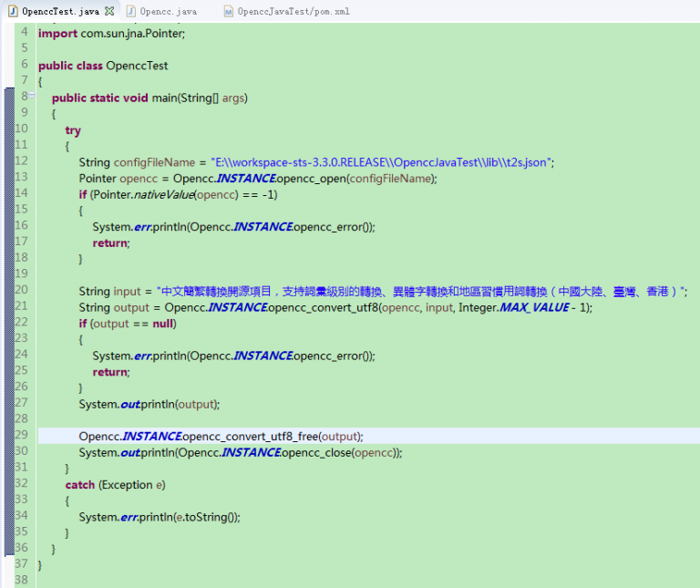
Task: Click the OpenccTest class name declaration
Action: click(137, 66)
